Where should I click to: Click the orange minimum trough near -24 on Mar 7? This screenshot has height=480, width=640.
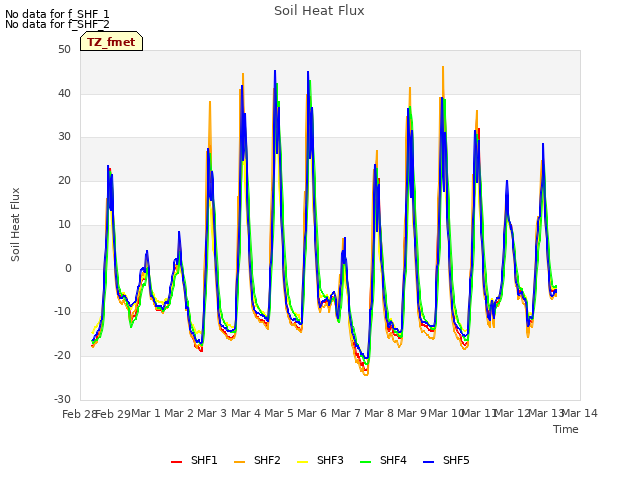tap(366, 374)
